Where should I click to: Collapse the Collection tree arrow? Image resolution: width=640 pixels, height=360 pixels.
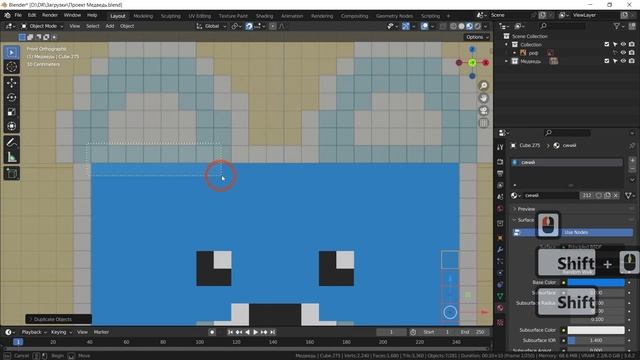[x=507, y=44]
